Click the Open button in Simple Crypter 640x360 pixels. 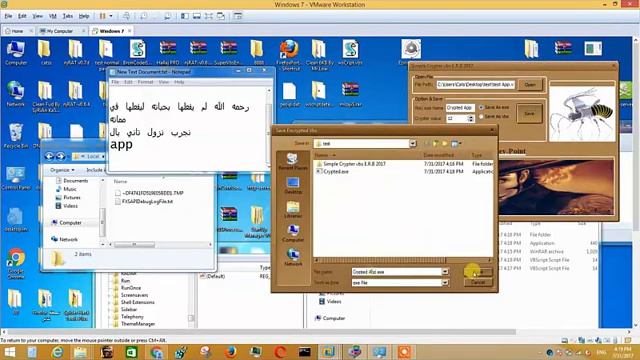530,84
